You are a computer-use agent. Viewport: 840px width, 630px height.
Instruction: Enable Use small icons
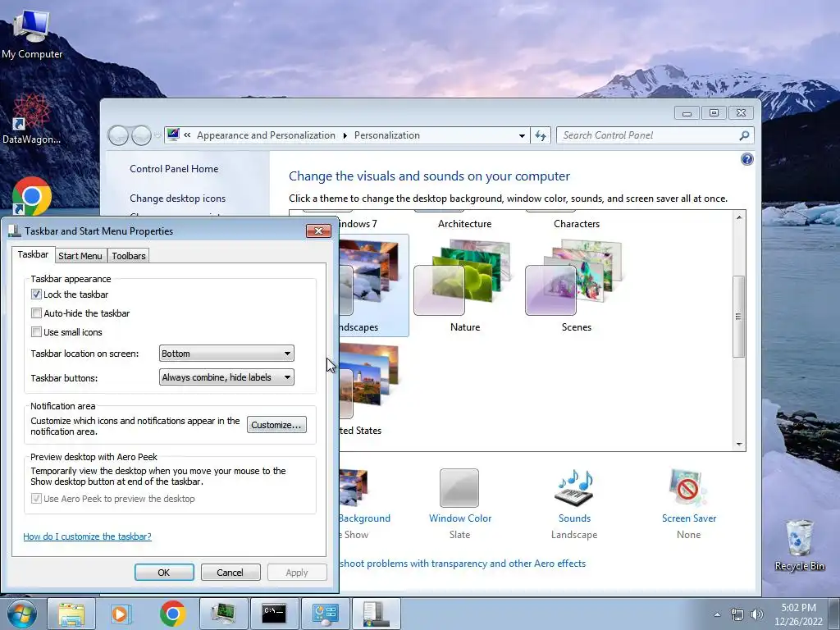click(36, 331)
